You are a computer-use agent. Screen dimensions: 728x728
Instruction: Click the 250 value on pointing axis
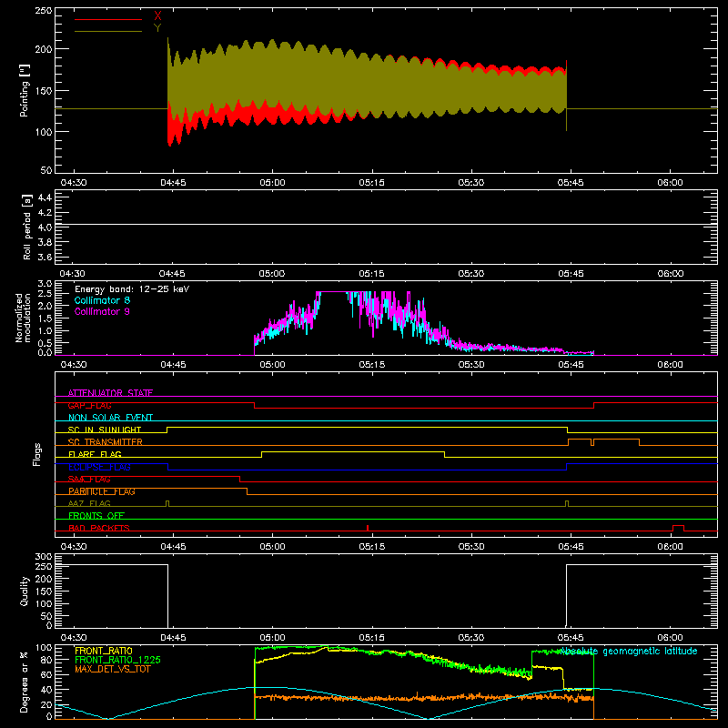click(44, 11)
